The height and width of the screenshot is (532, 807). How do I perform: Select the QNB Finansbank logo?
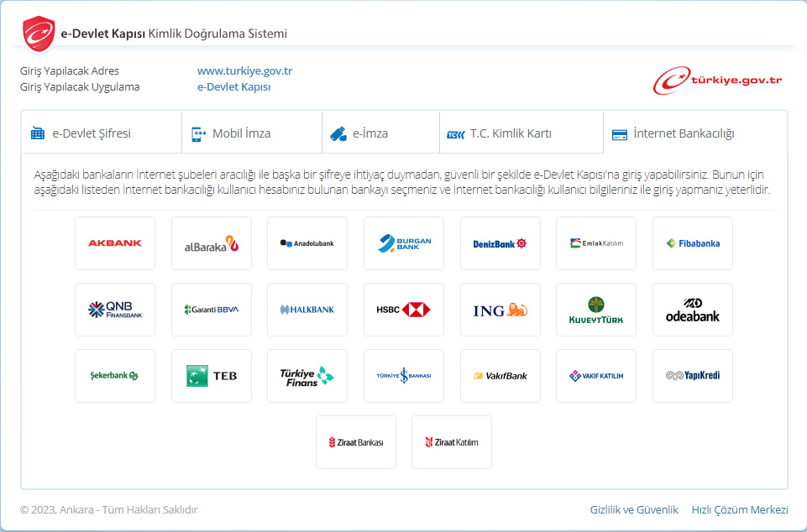click(115, 310)
